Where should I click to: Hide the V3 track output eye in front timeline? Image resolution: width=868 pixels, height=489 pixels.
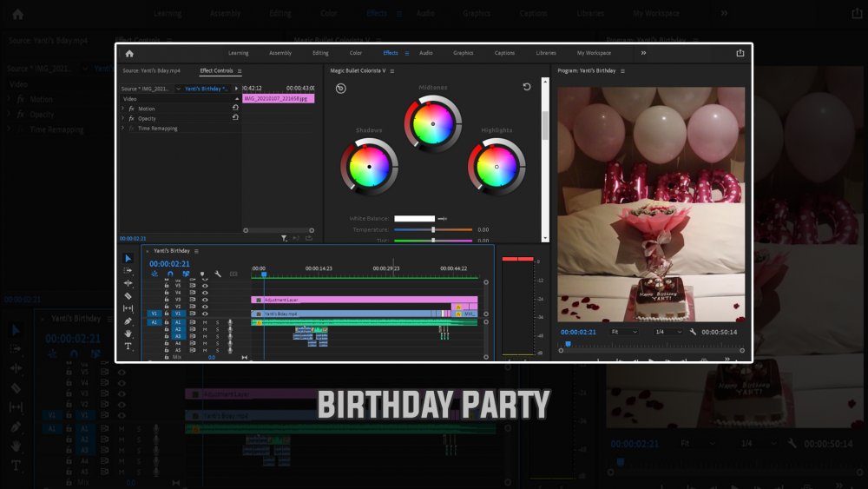click(205, 300)
